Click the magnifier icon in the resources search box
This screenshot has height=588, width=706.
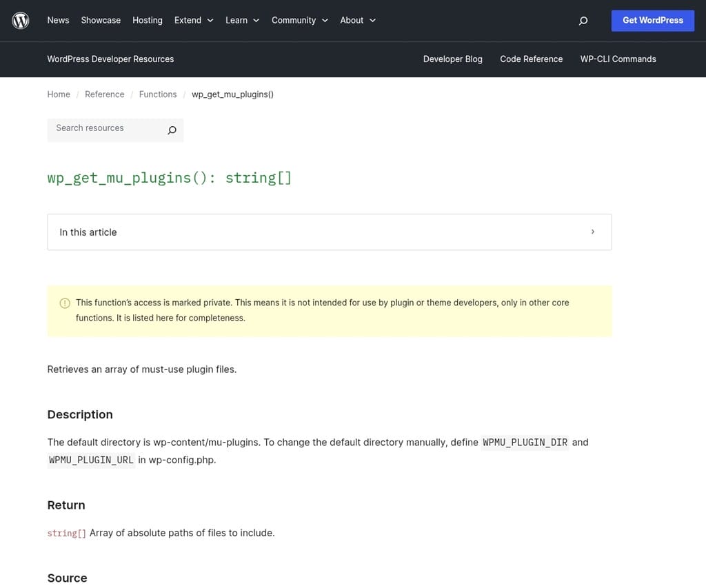172,130
